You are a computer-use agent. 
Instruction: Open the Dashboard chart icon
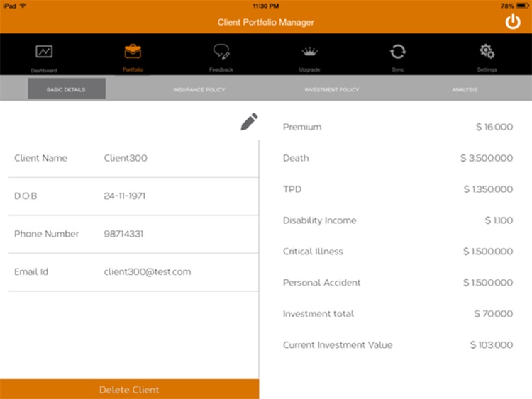coord(44,52)
